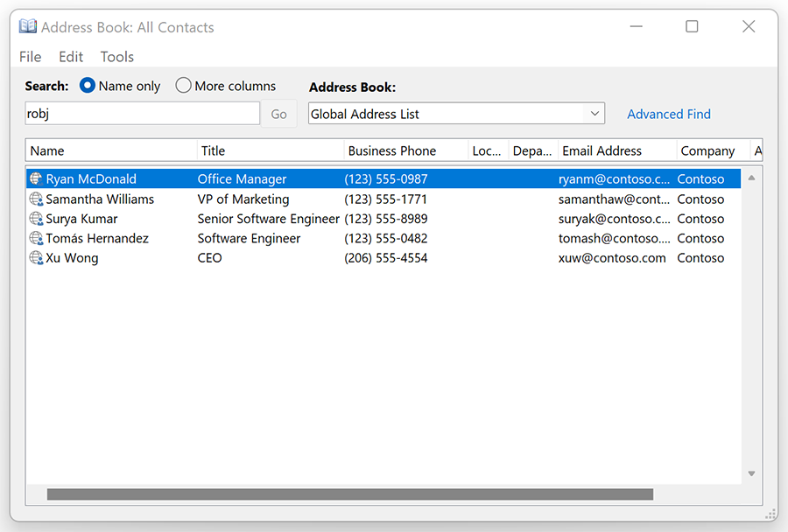
Task: Open the Tools menu
Action: 116,57
